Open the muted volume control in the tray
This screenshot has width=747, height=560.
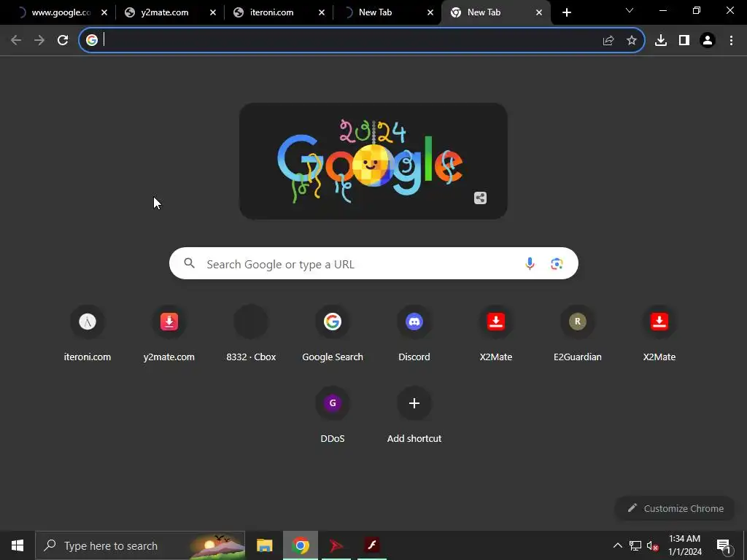tap(653, 545)
